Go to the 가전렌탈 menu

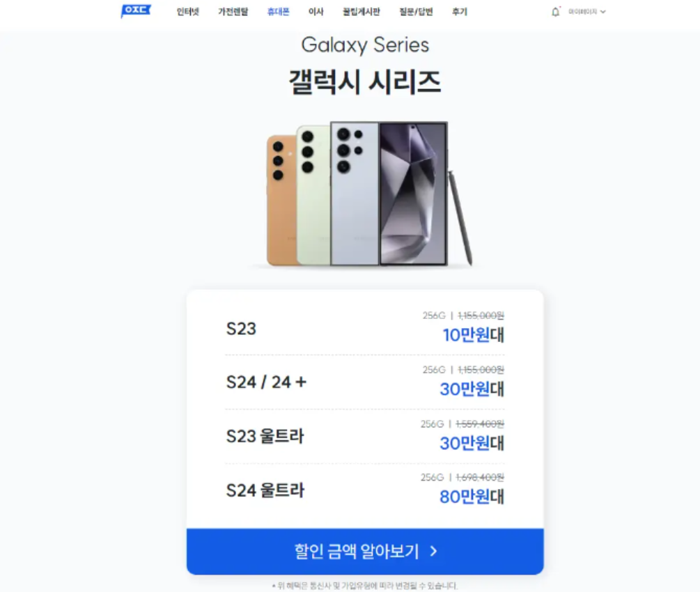click(233, 12)
